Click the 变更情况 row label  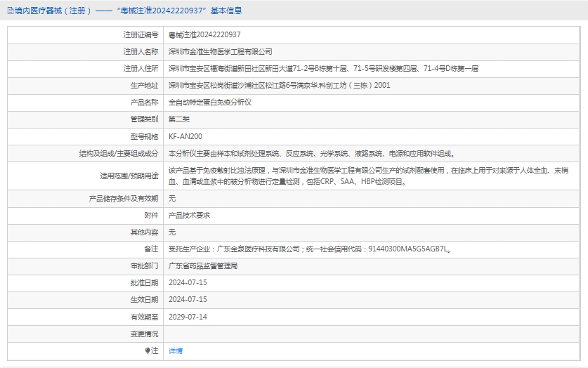coord(144,334)
